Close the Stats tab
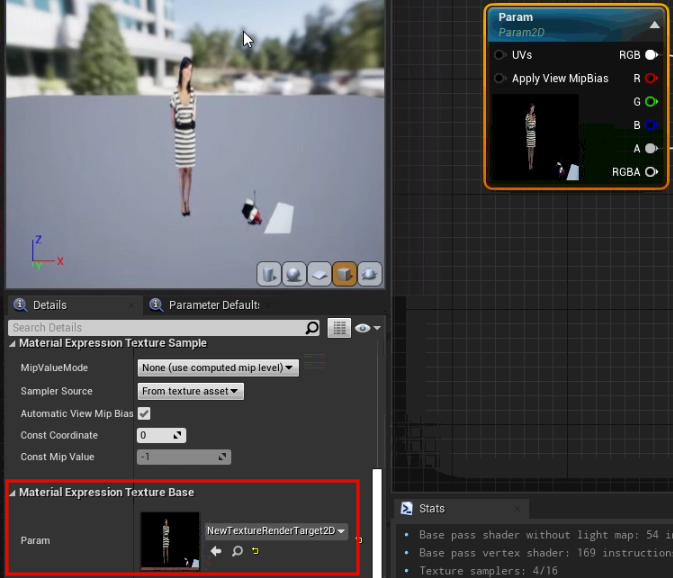Viewport: 673px width, 578px height. pos(518,508)
